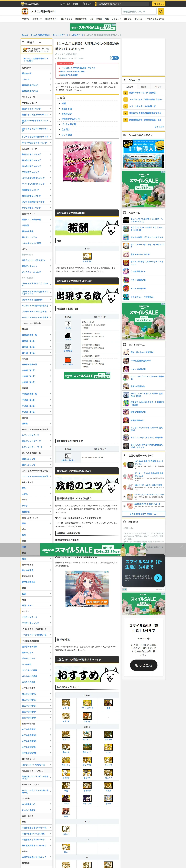Click the ライデン character icon

tap(87, 785)
